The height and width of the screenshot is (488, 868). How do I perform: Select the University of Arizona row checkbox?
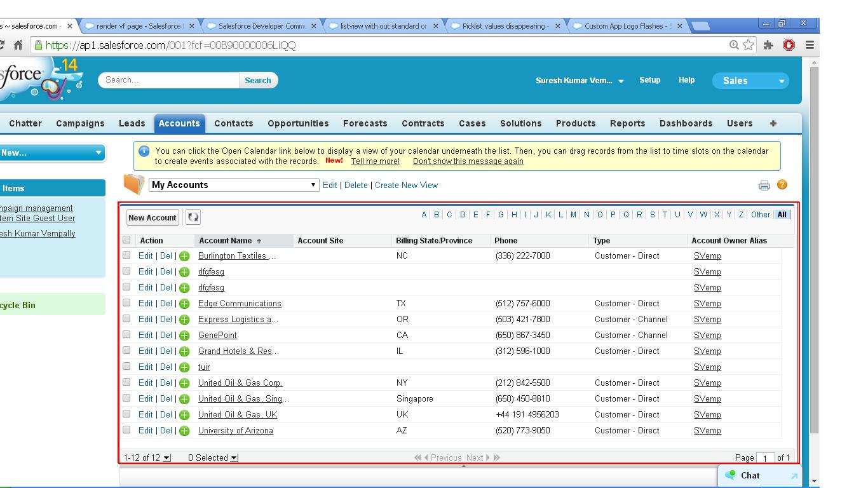tap(126, 430)
